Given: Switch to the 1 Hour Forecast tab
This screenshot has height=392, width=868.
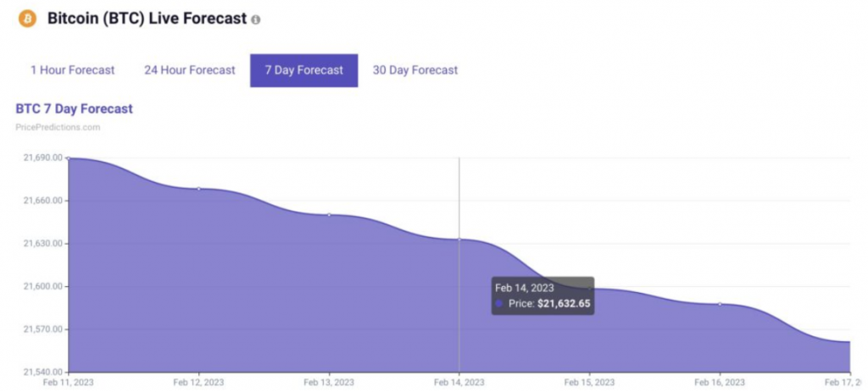Looking at the screenshot, I should point(72,70).
